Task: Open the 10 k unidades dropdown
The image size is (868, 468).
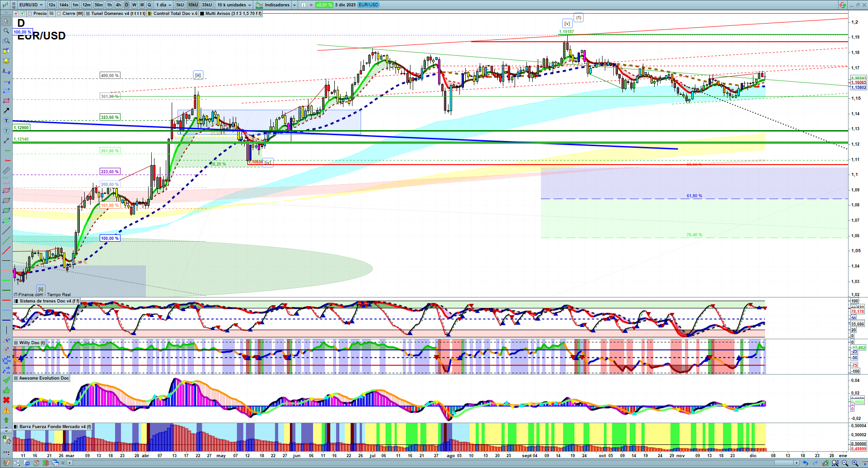Action: [x=234, y=5]
